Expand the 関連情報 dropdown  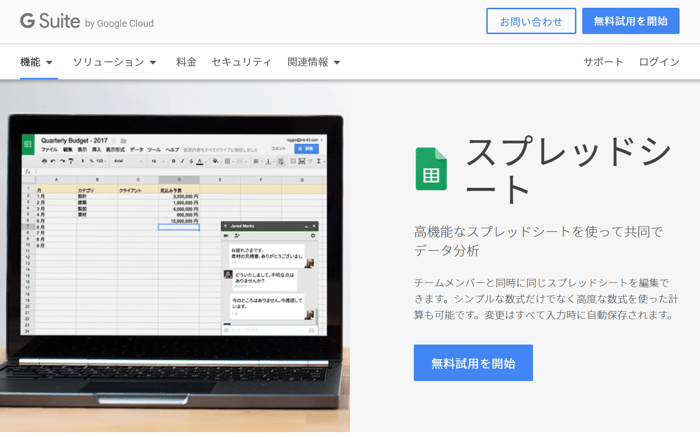(313, 62)
